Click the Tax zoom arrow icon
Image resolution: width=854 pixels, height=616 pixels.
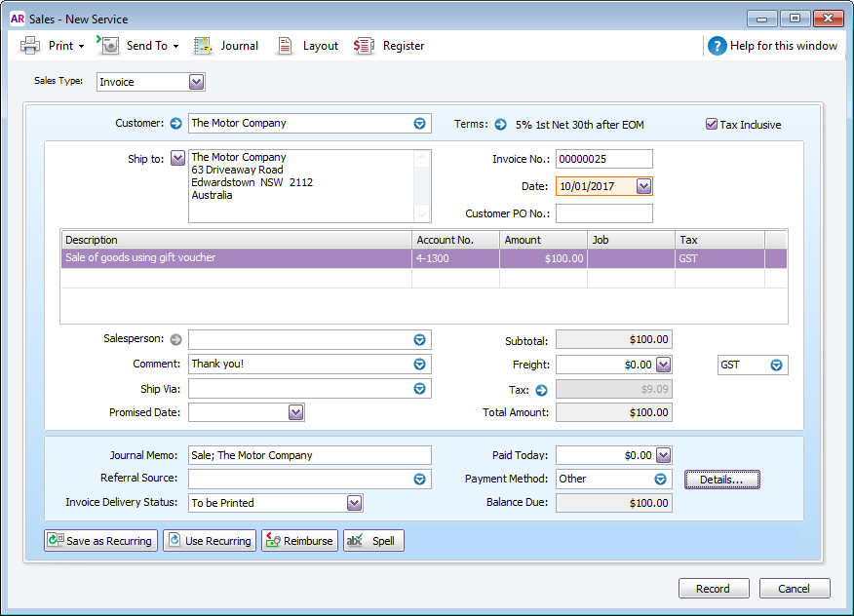coord(542,390)
